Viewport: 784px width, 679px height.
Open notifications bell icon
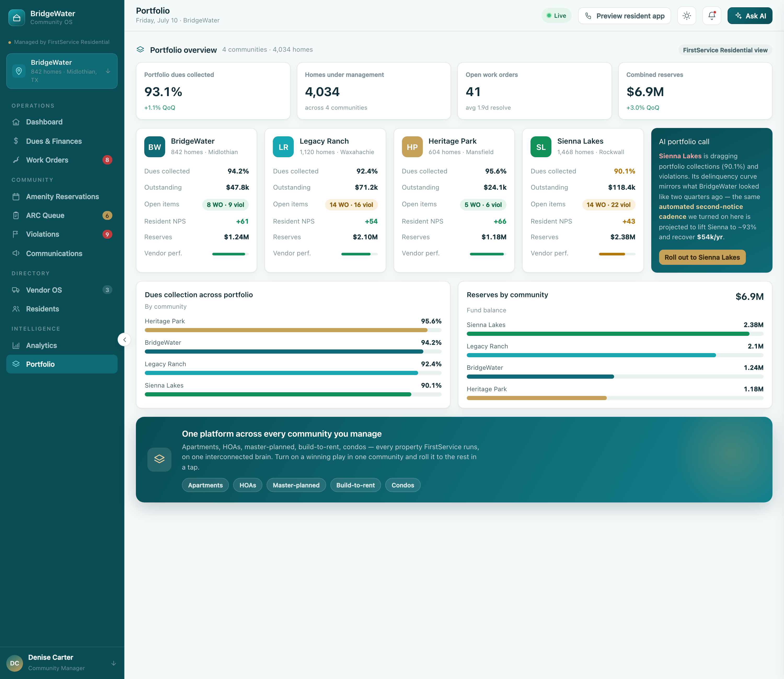pyautogui.click(x=712, y=16)
